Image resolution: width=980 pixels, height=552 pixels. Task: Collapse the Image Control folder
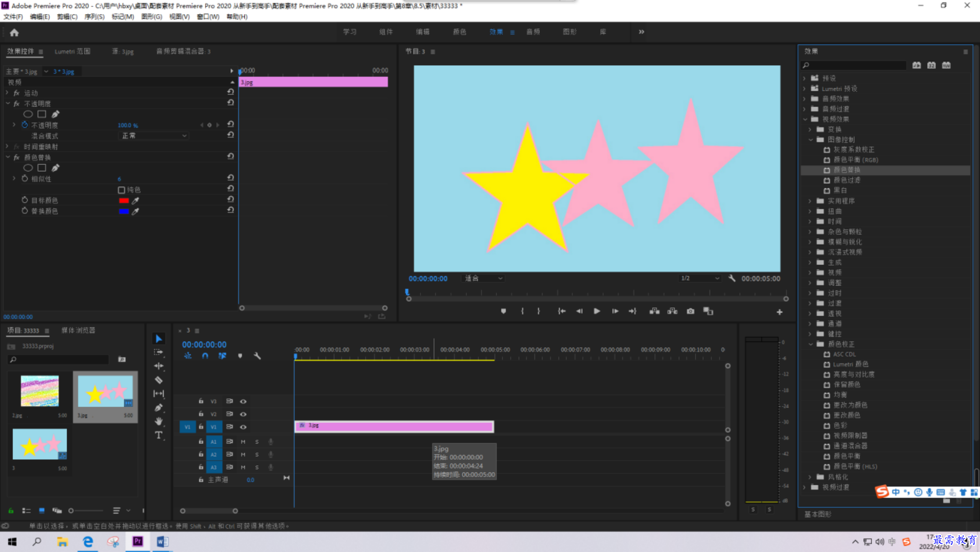tap(810, 140)
